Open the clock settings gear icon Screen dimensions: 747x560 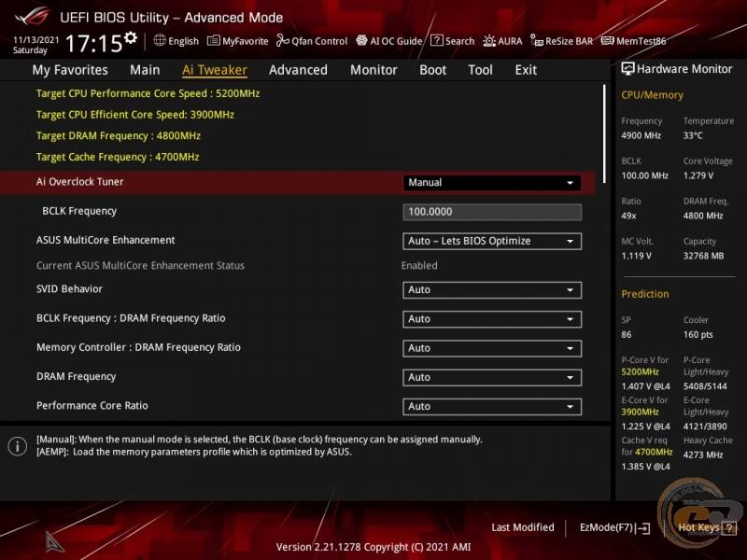131,37
